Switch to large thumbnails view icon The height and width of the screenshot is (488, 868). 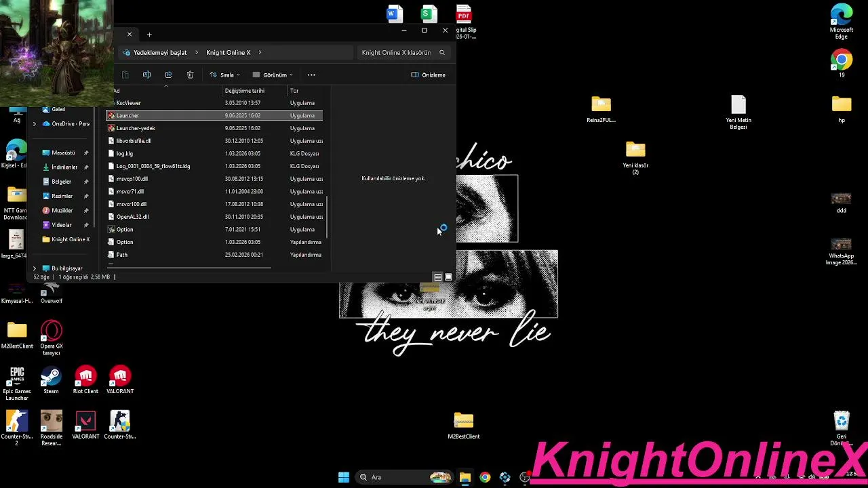(x=448, y=277)
